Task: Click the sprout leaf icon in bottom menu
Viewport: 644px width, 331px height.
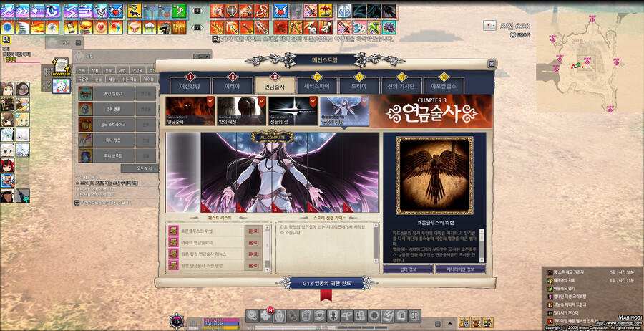Action: click(347, 315)
